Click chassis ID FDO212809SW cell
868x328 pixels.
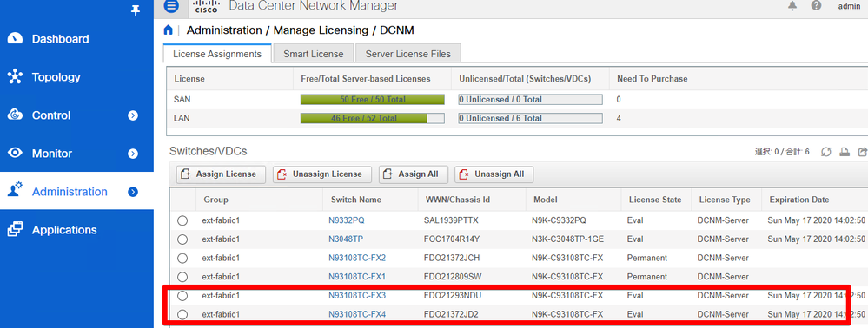click(453, 277)
